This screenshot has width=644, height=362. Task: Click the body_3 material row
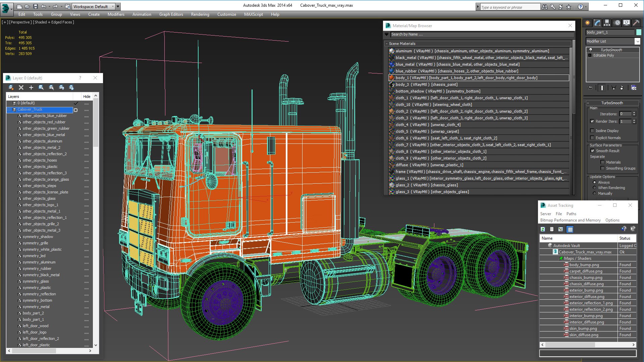click(x=479, y=84)
